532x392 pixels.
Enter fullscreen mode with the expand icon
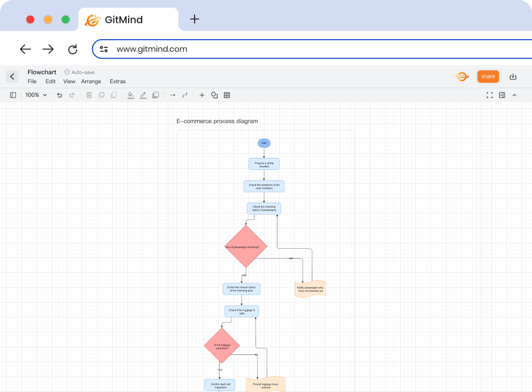tap(489, 95)
